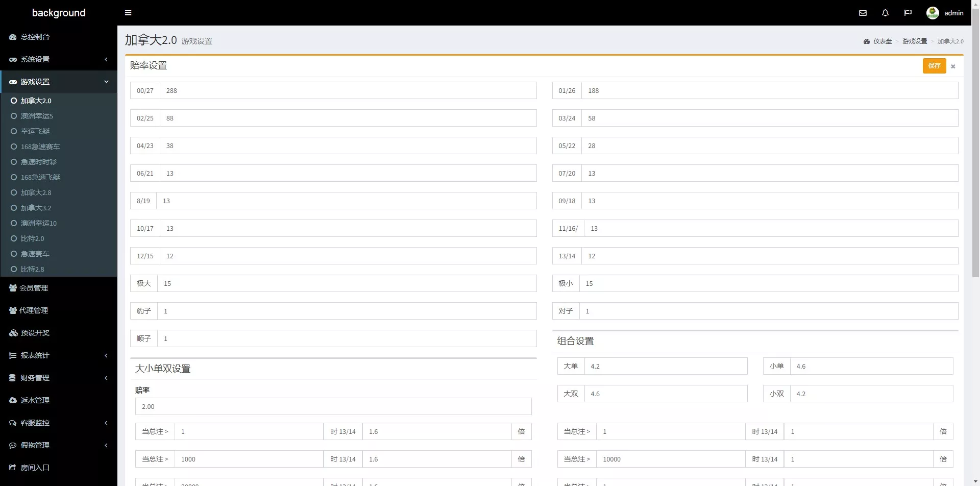The image size is (980, 486).
Task: Open 返水管理 in sidebar
Action: (35, 400)
